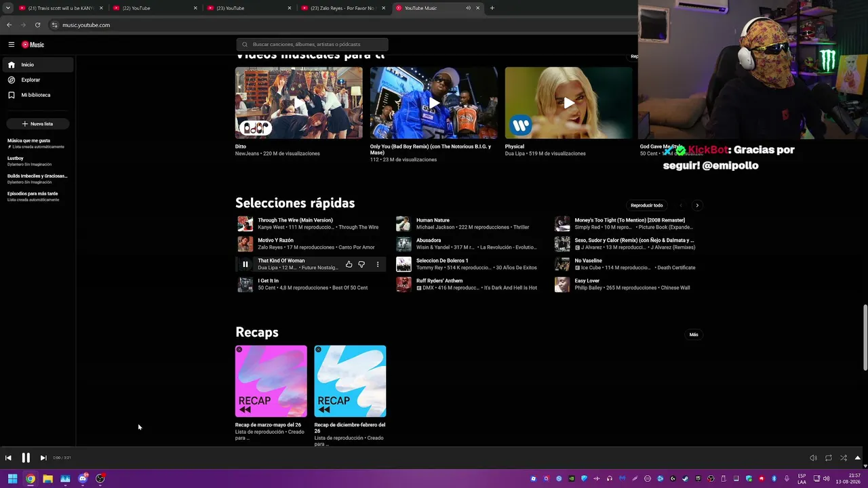Click the Abusadora album art icon
Viewport: 868px width, 488px height.
tap(403, 244)
